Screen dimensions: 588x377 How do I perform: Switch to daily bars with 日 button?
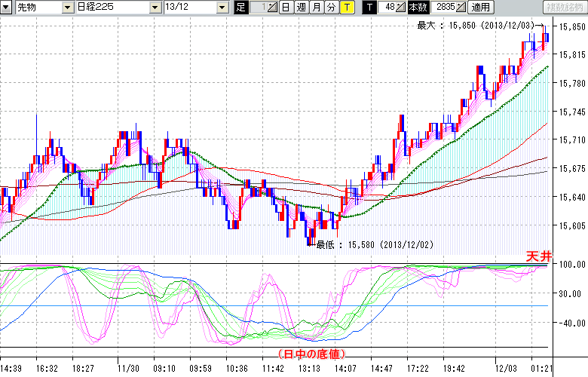tap(286, 8)
